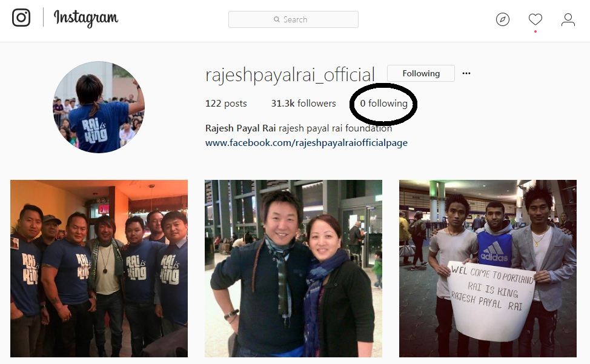Screen dimensions: 590x364
Task: Open the circled 0 following list
Action: tap(383, 104)
